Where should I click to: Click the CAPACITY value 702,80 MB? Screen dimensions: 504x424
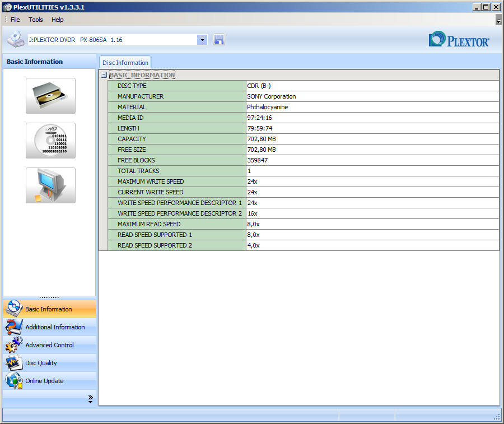coord(372,139)
